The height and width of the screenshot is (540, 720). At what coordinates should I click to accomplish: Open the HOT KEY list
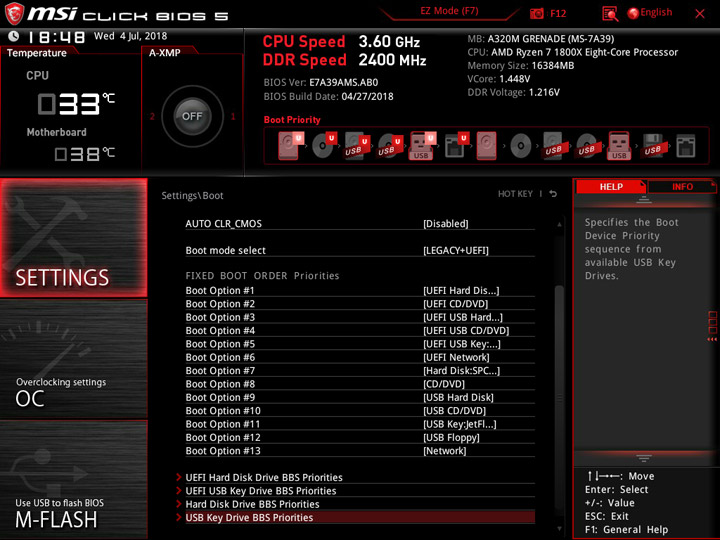pos(515,194)
